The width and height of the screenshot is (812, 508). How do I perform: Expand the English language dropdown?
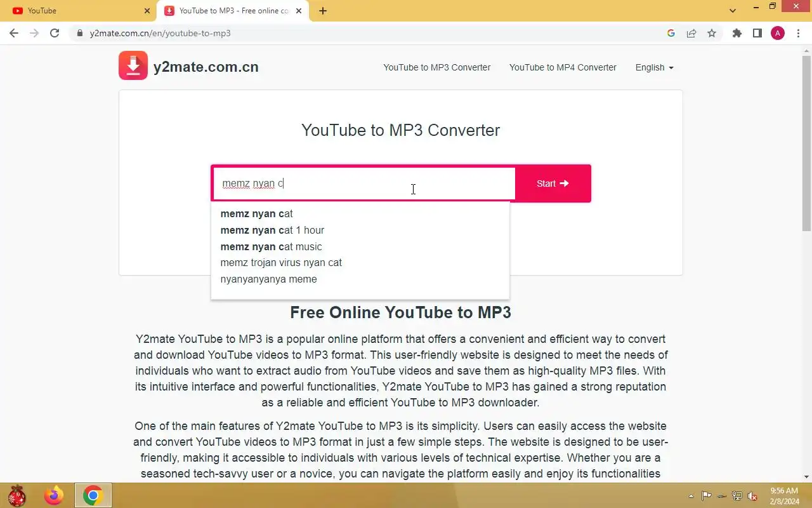[x=654, y=67]
